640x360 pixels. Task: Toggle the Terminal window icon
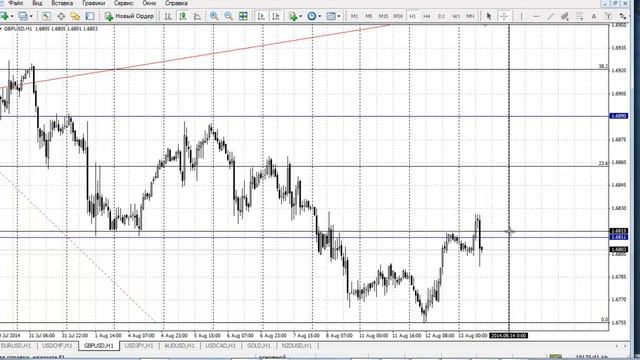tap(90, 16)
